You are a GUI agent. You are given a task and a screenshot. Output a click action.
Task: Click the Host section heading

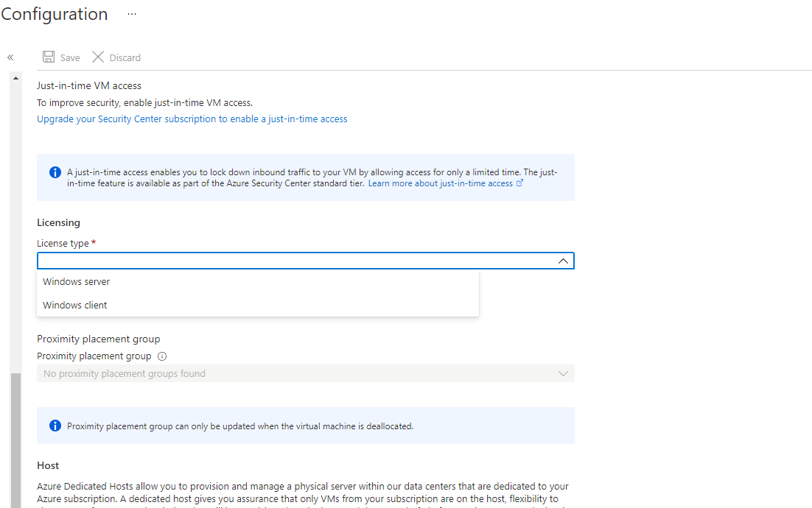coord(48,465)
